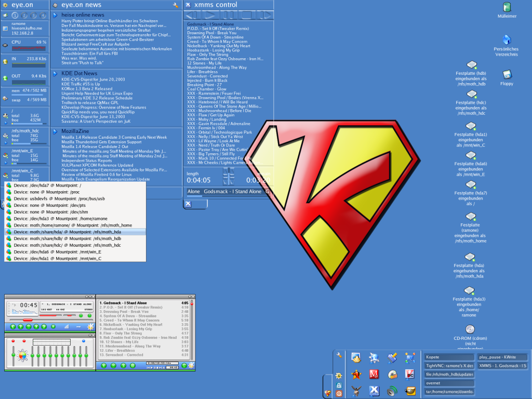Click XMMS playlist vertical scrollbar
This screenshot has width=532, height=399.
click(x=192, y=329)
